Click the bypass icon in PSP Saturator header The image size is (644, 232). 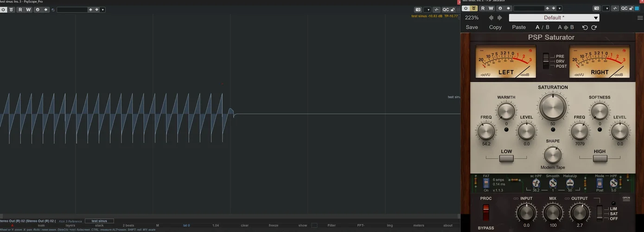click(x=473, y=8)
